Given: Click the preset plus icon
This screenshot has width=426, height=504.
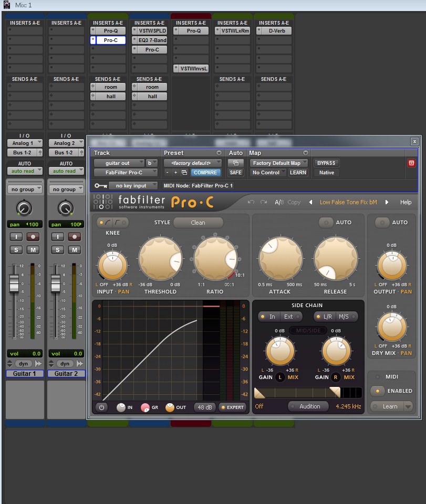Looking at the screenshot, I should [x=175, y=173].
